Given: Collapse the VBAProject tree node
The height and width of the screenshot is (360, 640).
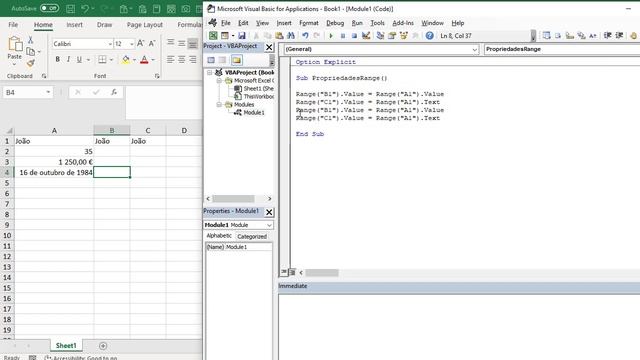Looking at the screenshot, I should point(209,73).
